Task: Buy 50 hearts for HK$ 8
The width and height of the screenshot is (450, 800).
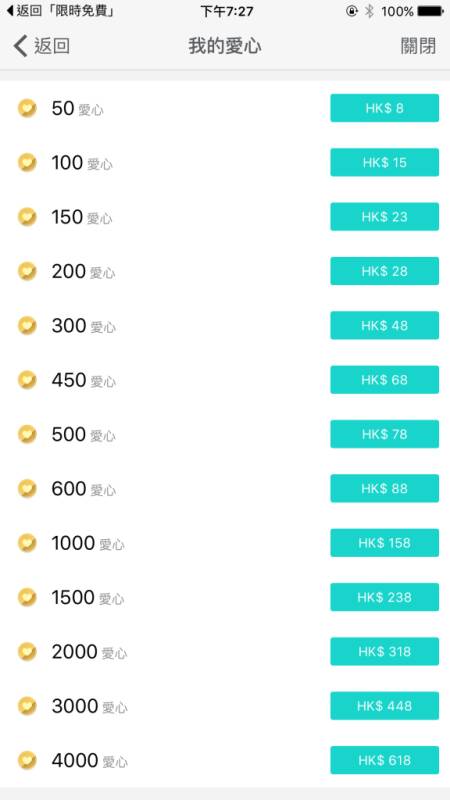Action: click(x=385, y=108)
